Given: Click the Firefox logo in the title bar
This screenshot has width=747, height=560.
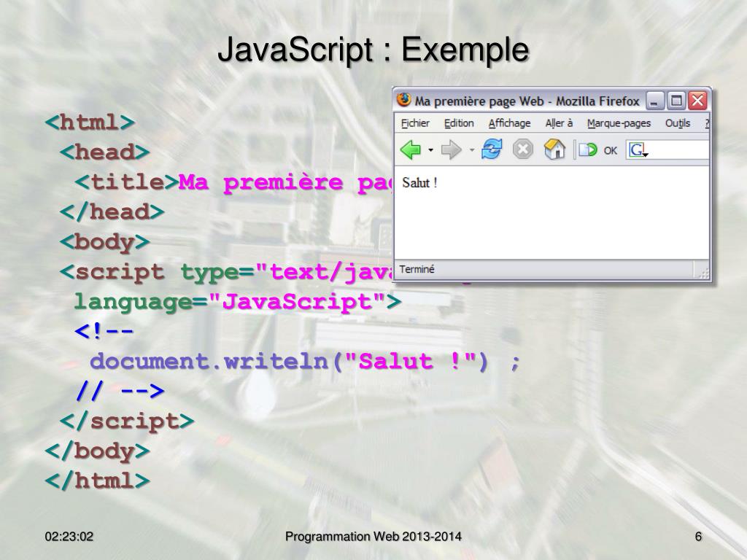Looking at the screenshot, I should (404, 100).
